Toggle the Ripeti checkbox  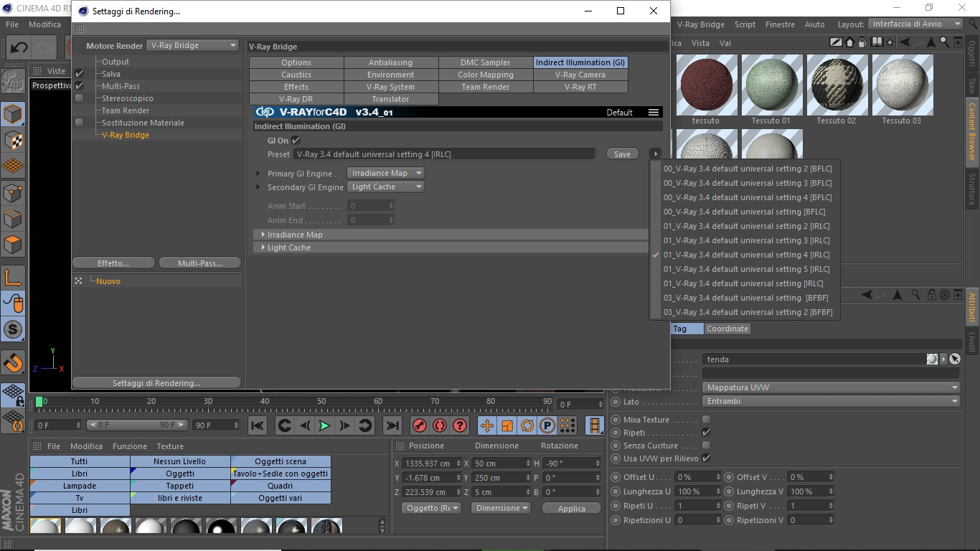(706, 433)
